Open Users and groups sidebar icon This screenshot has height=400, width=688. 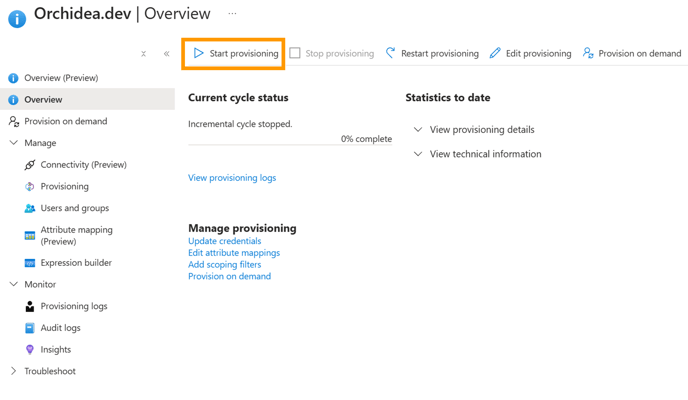click(29, 208)
